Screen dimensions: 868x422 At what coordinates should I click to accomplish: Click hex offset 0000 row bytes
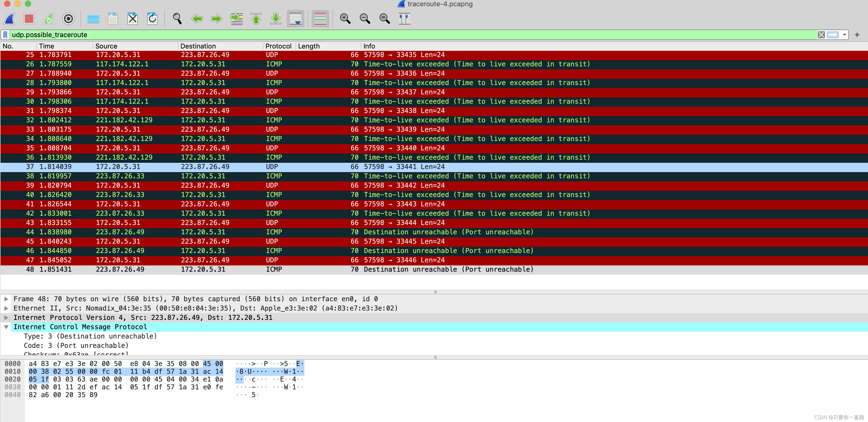pos(126,364)
